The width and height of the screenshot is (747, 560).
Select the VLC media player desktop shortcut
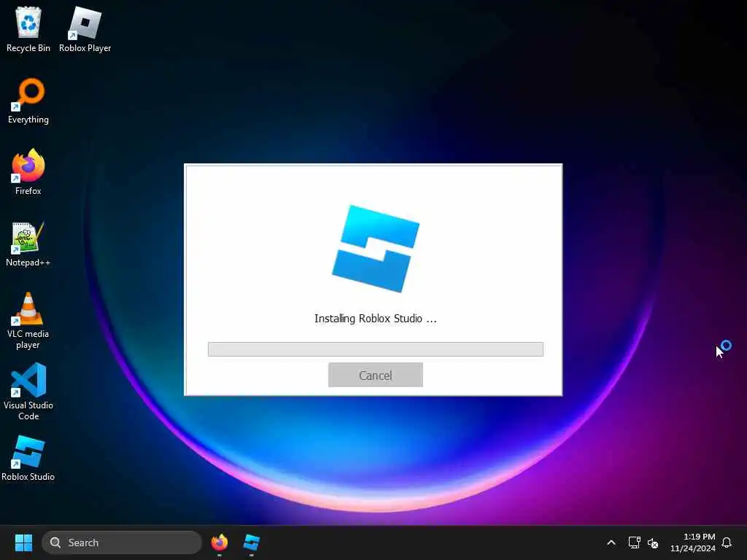[28, 321]
